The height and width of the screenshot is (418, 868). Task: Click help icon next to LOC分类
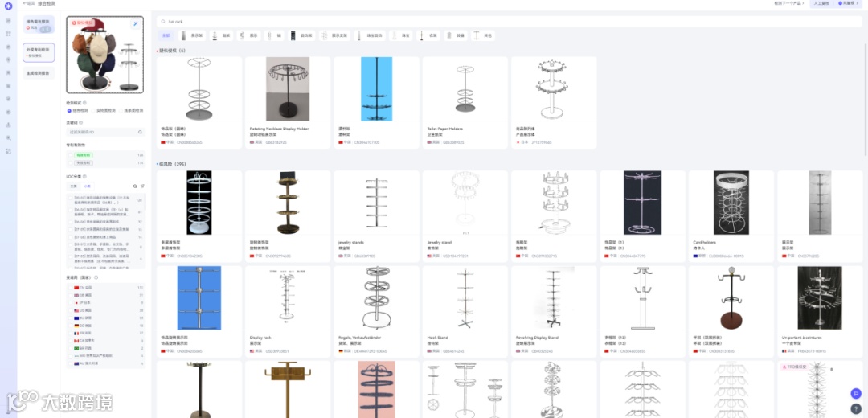pyautogui.click(x=84, y=177)
